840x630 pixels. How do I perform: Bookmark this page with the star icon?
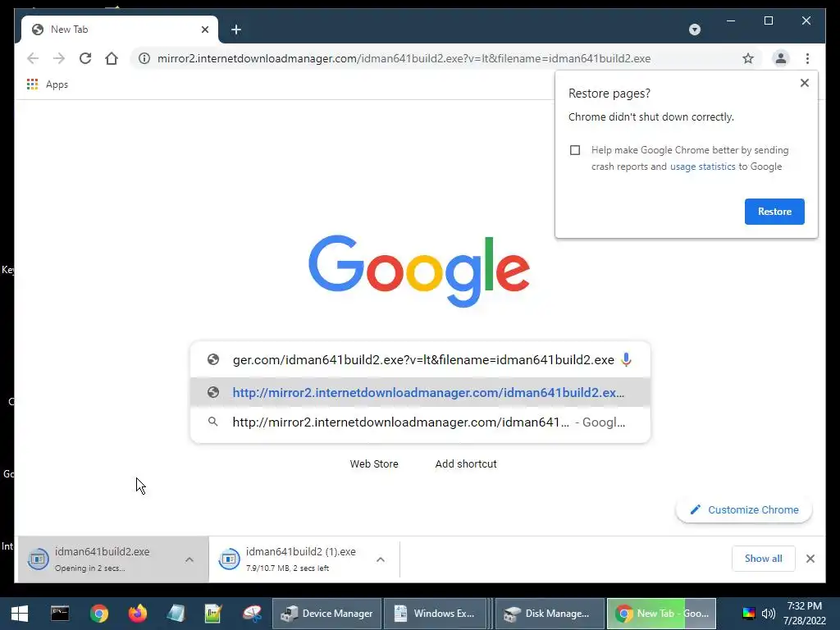point(748,58)
